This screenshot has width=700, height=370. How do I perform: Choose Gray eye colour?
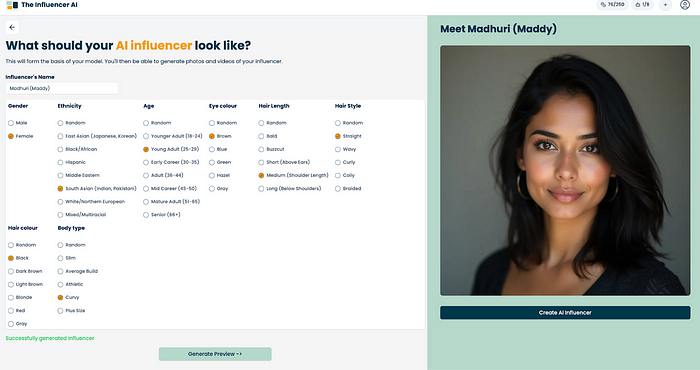[x=219, y=188]
